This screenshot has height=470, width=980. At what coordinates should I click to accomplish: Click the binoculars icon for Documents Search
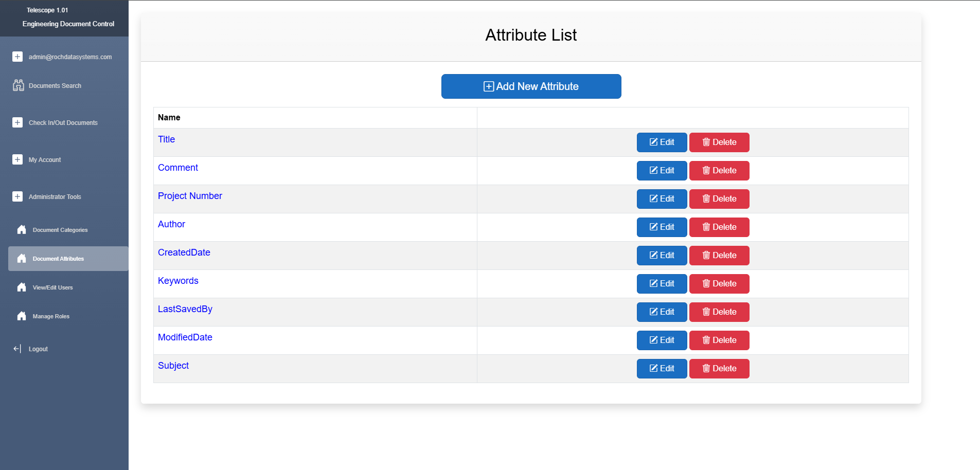coord(19,85)
